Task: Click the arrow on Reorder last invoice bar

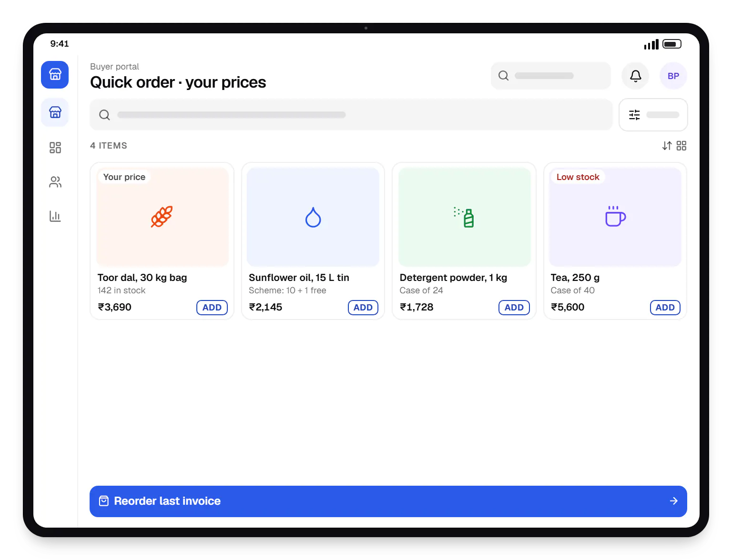Action: 674,501
